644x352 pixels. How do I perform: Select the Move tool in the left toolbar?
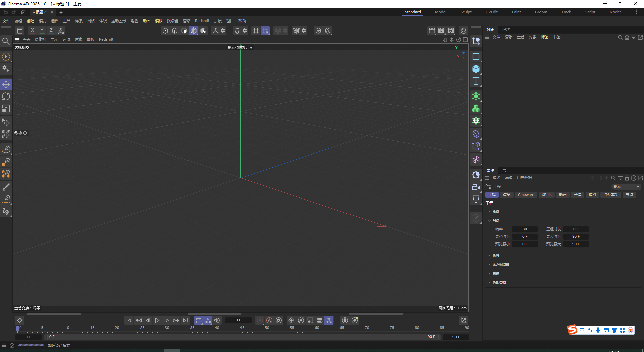click(x=6, y=84)
